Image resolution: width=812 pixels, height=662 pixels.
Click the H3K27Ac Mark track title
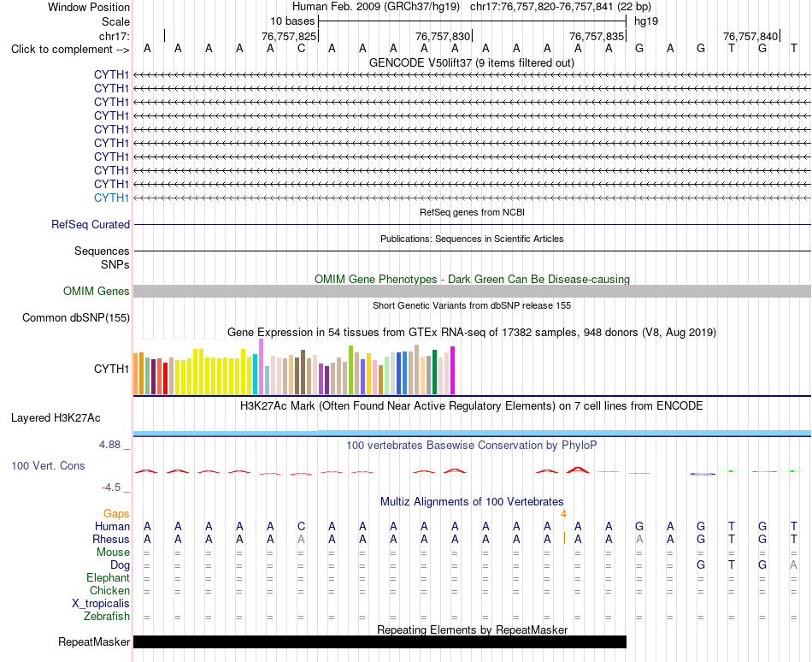472,405
